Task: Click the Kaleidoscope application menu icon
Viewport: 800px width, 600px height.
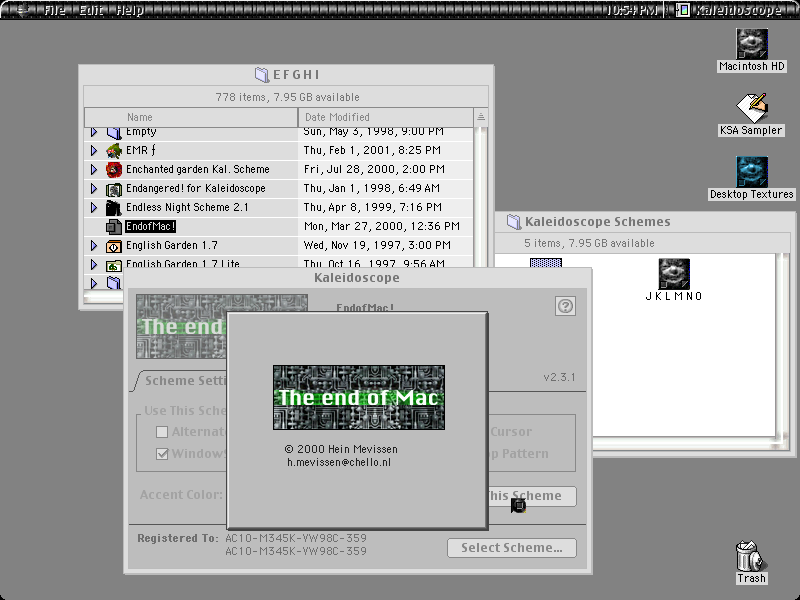Action: (683, 9)
